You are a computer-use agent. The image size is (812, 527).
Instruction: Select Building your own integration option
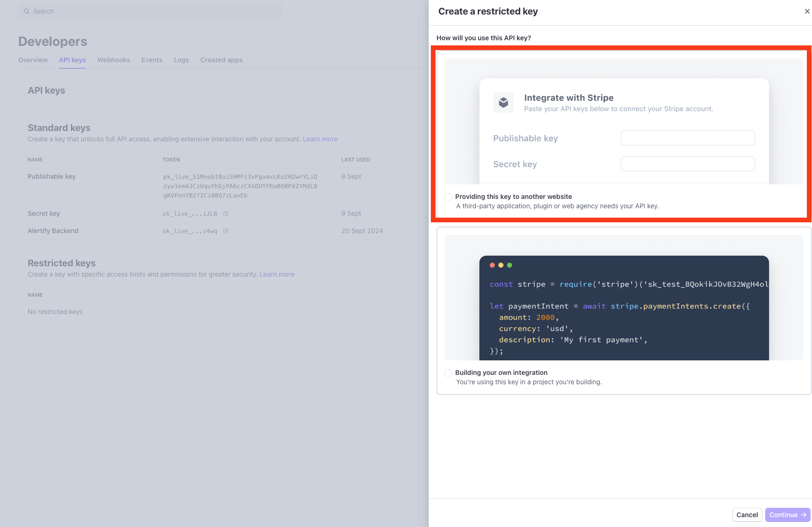pos(448,373)
